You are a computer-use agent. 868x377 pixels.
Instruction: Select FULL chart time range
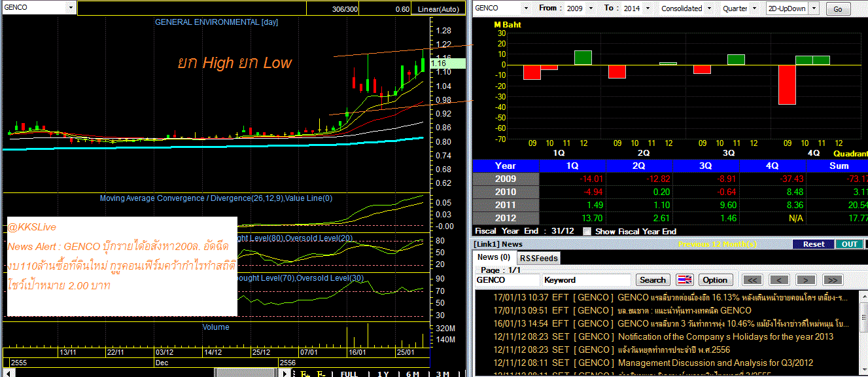coord(349,374)
